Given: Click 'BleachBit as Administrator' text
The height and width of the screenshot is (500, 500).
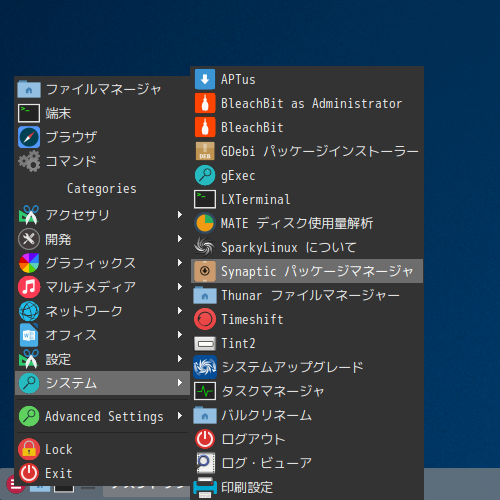Looking at the screenshot, I should [x=312, y=104].
